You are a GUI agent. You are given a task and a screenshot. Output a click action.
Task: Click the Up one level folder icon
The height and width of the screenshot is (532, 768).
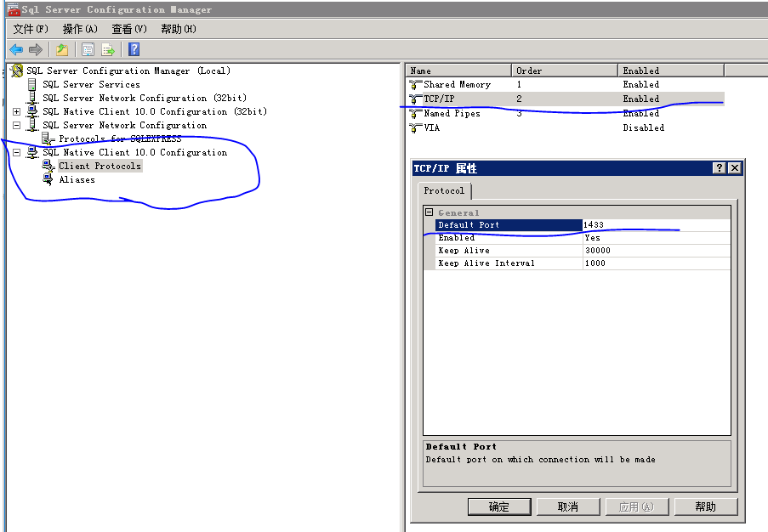click(62, 49)
